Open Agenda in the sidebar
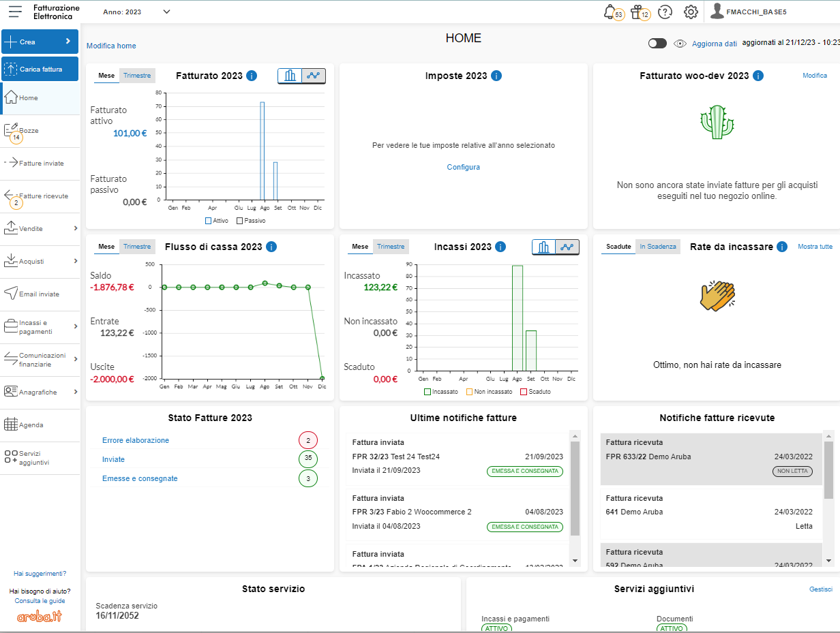 click(x=40, y=424)
